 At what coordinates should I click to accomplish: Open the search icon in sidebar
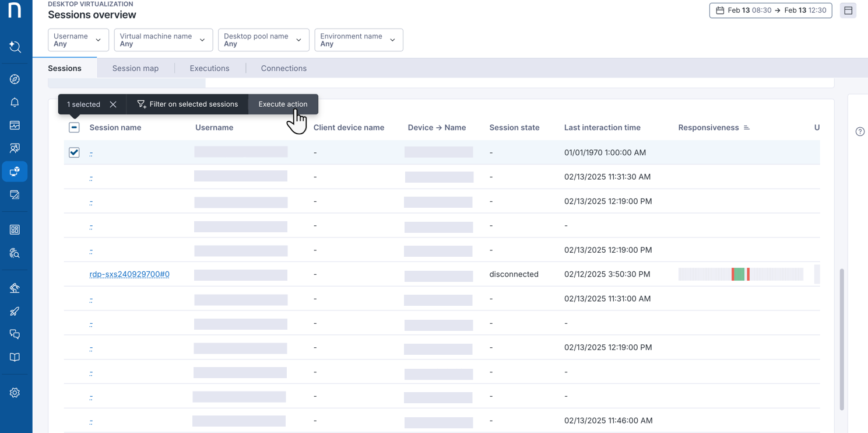click(x=15, y=47)
